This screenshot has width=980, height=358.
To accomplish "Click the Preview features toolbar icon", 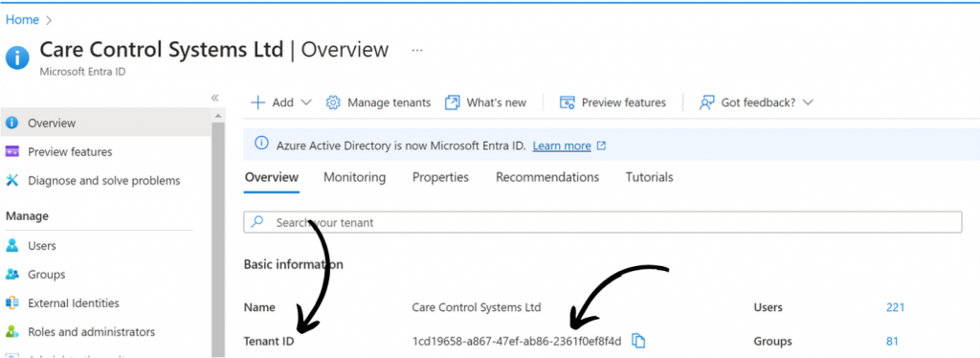I will click(567, 102).
